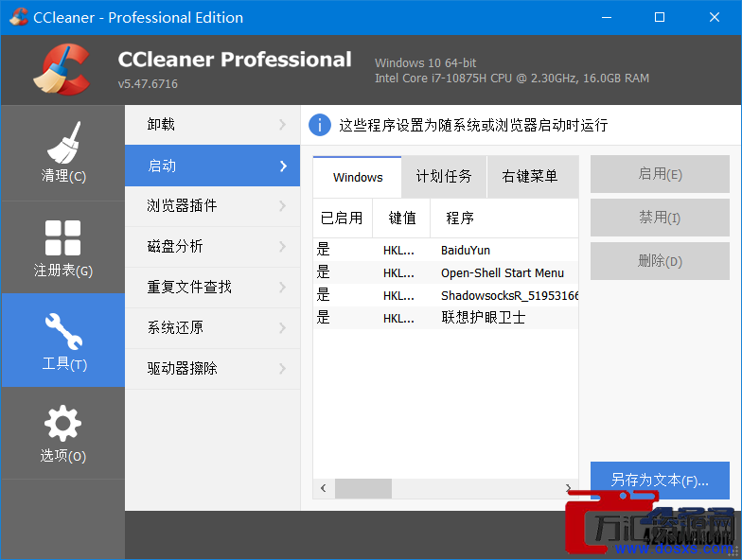Switch to the 右键菜单 tab
This screenshot has height=560, width=742.
click(532, 177)
